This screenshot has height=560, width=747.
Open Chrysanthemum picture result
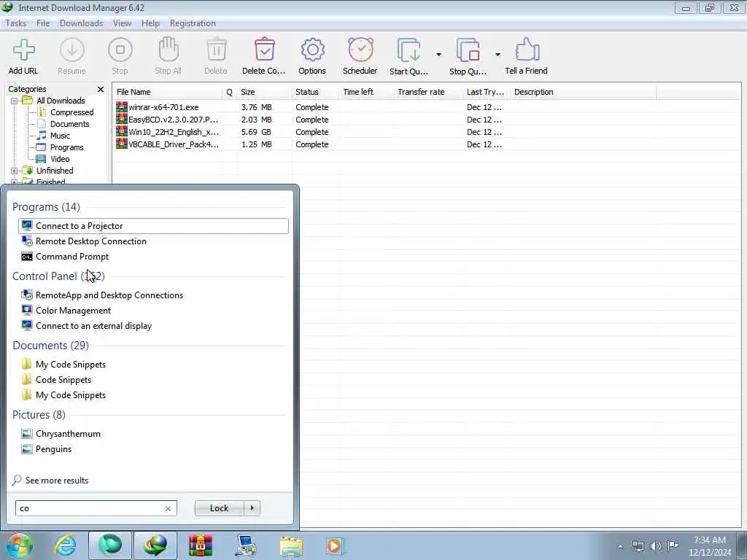153,434
